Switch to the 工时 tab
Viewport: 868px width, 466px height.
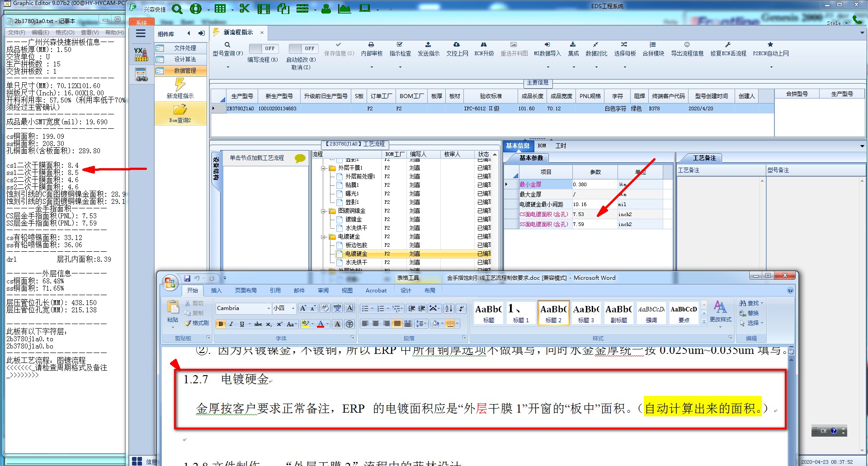click(561, 146)
